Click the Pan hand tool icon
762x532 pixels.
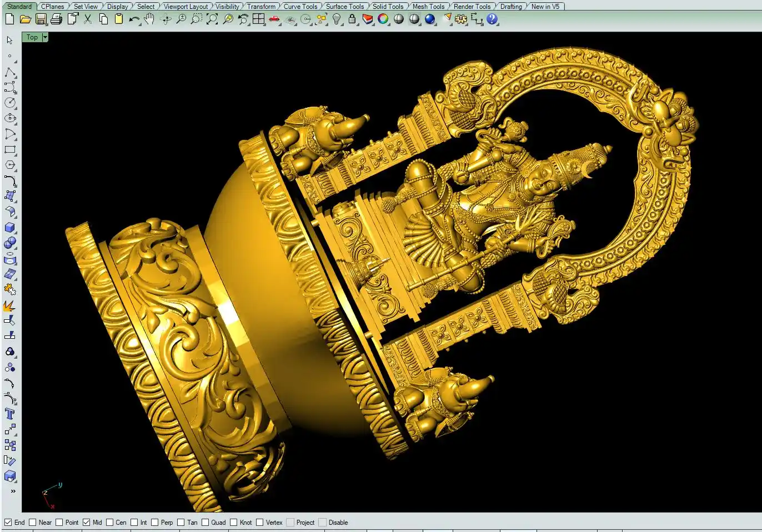[149, 19]
